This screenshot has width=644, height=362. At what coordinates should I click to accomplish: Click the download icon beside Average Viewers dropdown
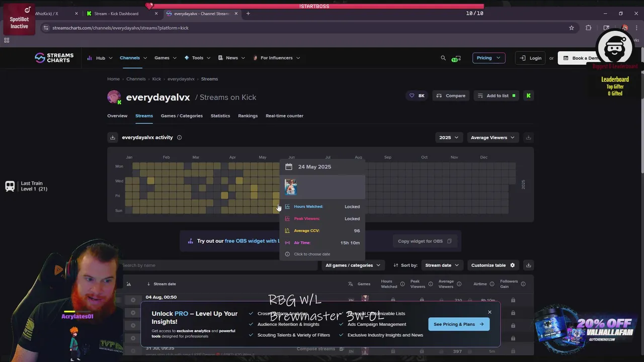coord(528,137)
